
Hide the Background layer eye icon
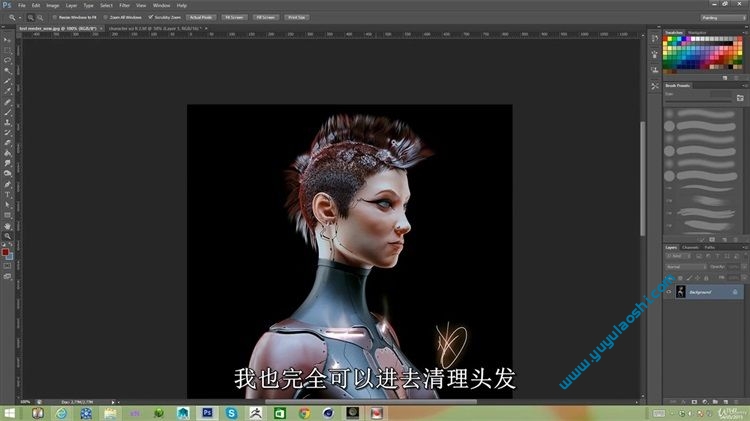(x=669, y=292)
